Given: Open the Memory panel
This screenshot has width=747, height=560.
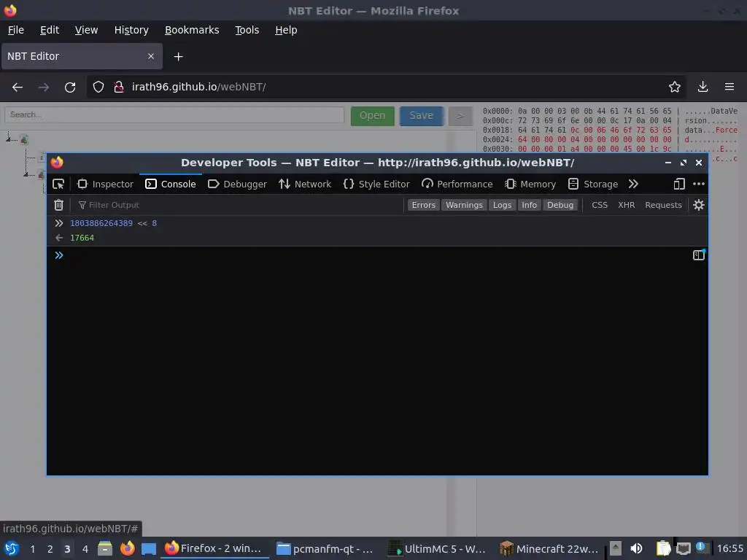Looking at the screenshot, I should pos(530,184).
